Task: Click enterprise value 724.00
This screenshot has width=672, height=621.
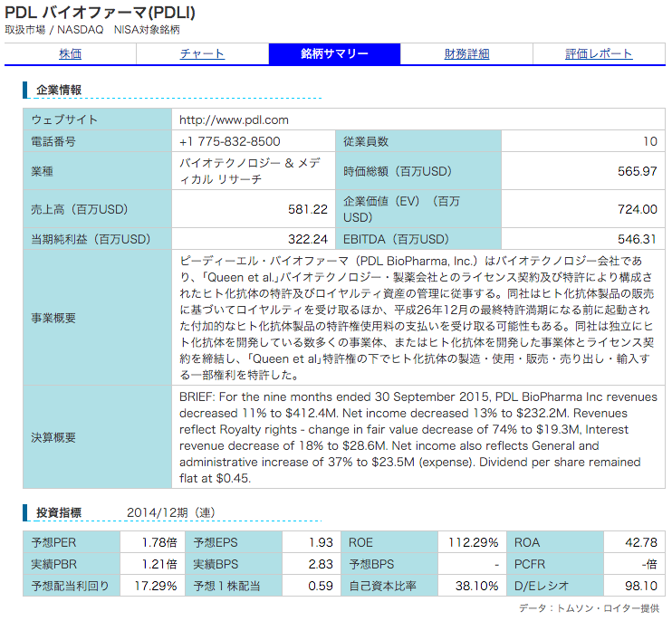Action: click(x=638, y=209)
